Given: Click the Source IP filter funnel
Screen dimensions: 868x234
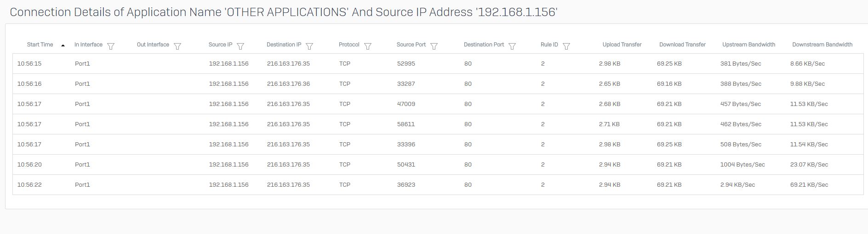Looking at the screenshot, I should [x=240, y=46].
